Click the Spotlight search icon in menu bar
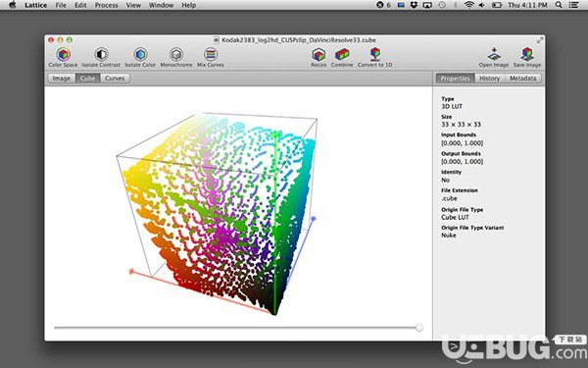 pyautogui.click(x=559, y=5)
